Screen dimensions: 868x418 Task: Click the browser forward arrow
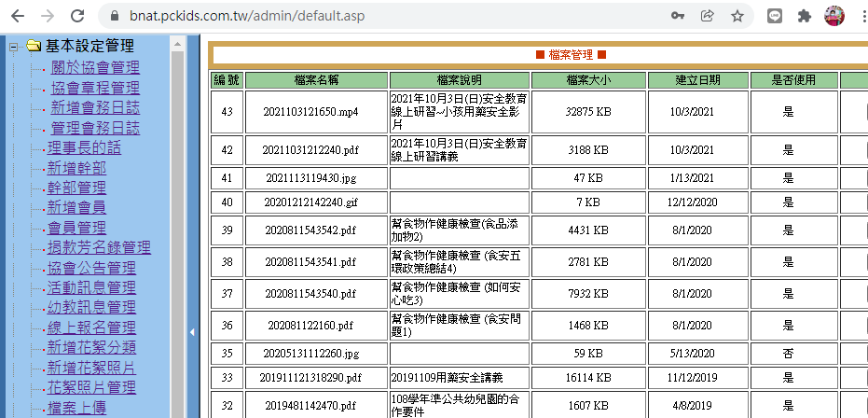click(x=48, y=16)
